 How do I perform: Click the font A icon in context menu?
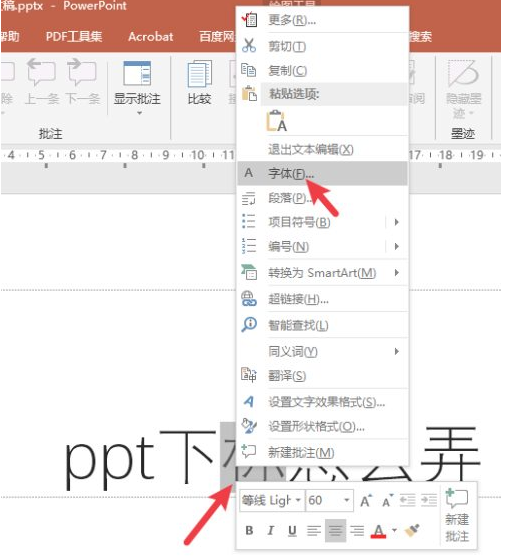(248, 173)
